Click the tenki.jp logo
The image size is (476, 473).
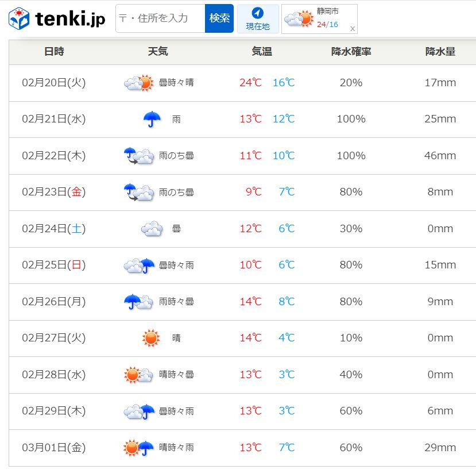tap(56, 19)
